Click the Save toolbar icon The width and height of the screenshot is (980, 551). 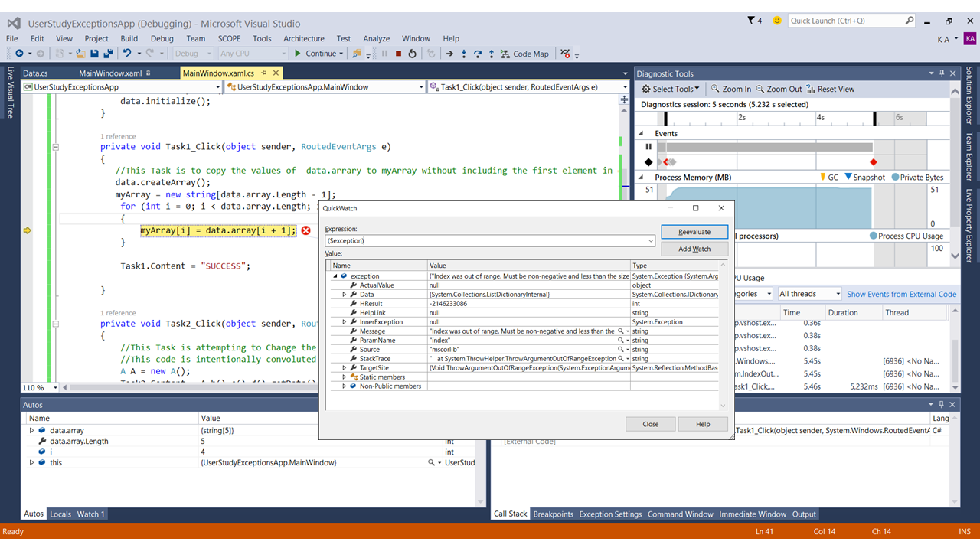point(94,54)
